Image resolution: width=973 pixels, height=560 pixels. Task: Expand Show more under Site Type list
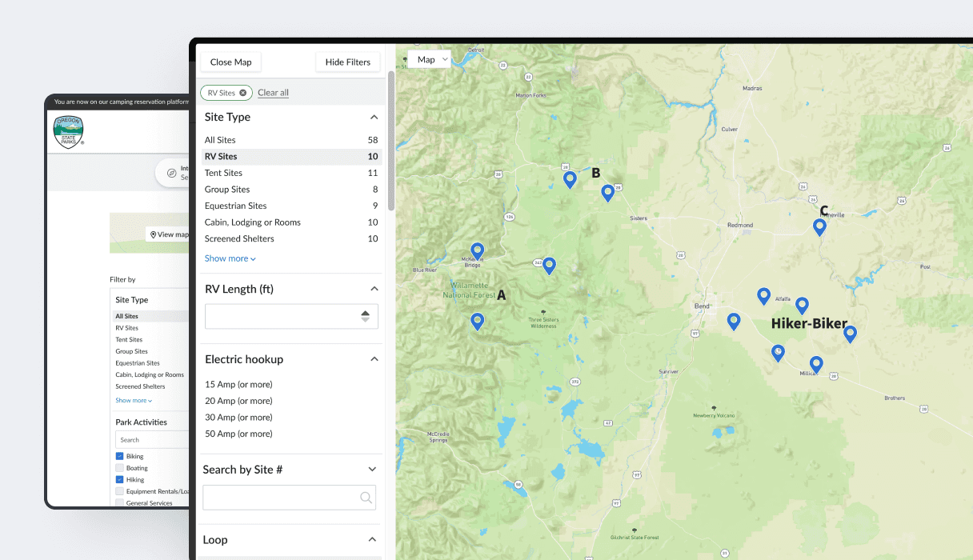[230, 258]
